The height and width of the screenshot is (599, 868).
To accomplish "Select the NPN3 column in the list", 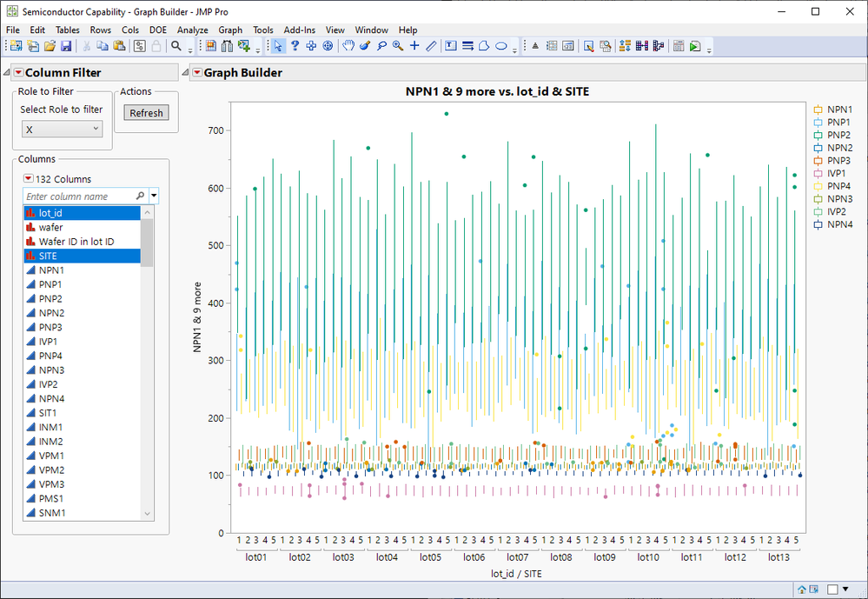I will [51, 370].
